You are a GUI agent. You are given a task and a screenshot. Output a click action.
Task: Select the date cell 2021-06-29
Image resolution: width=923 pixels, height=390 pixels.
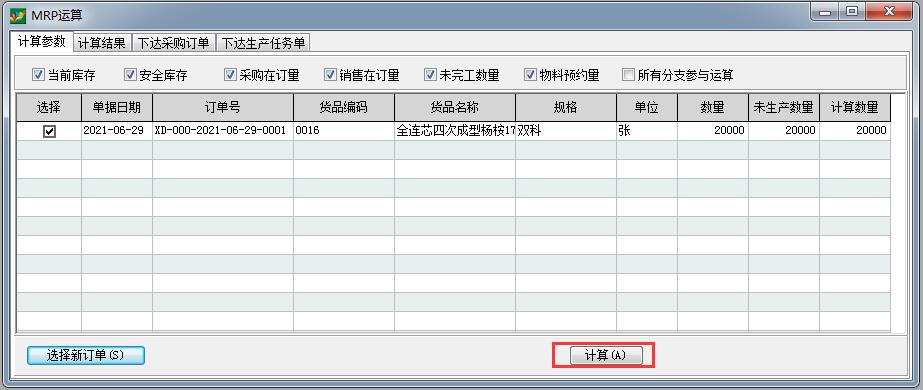pyautogui.click(x=117, y=131)
